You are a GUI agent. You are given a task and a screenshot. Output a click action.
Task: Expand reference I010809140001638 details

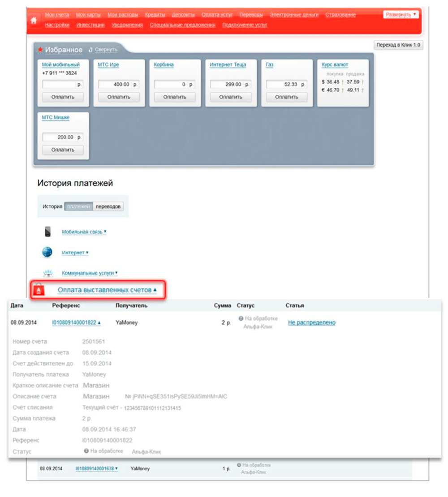[96, 468]
